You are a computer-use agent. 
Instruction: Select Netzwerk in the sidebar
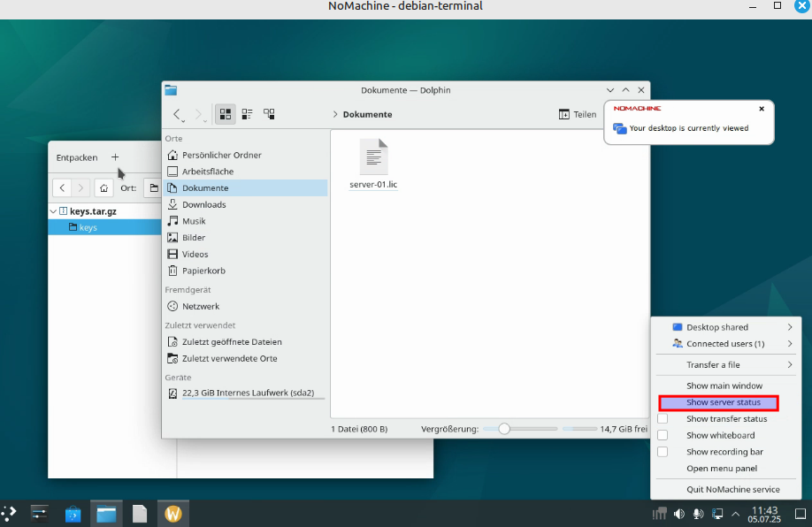pyautogui.click(x=201, y=306)
